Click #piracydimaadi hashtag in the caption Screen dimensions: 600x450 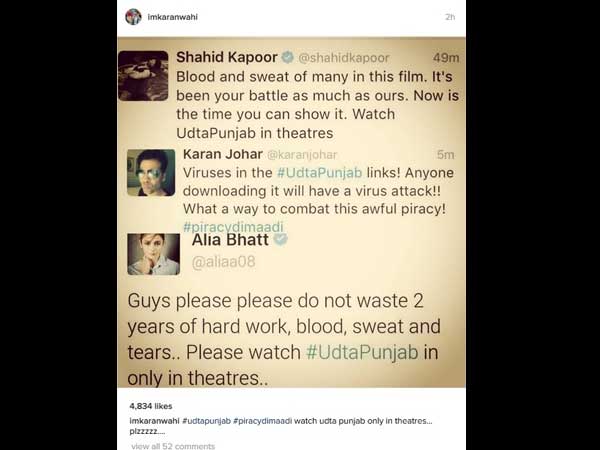[262, 421]
